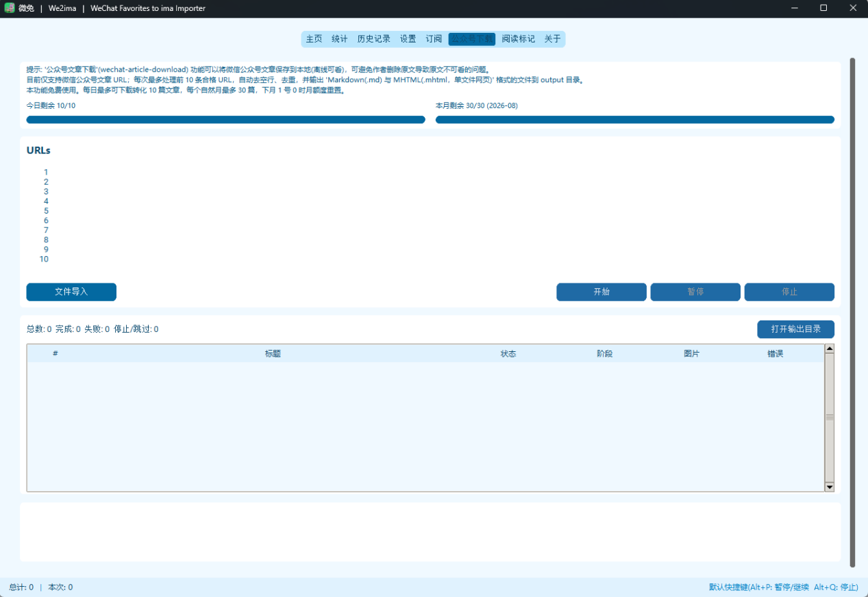Click the 停止 button

point(789,292)
